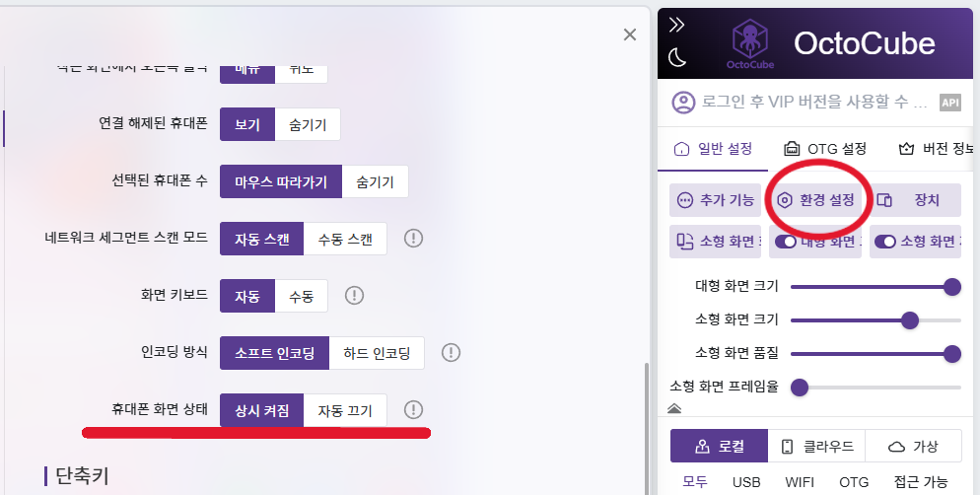Open the 버전 정보 tab
Screen dimensions: 980x495
(x=935, y=149)
